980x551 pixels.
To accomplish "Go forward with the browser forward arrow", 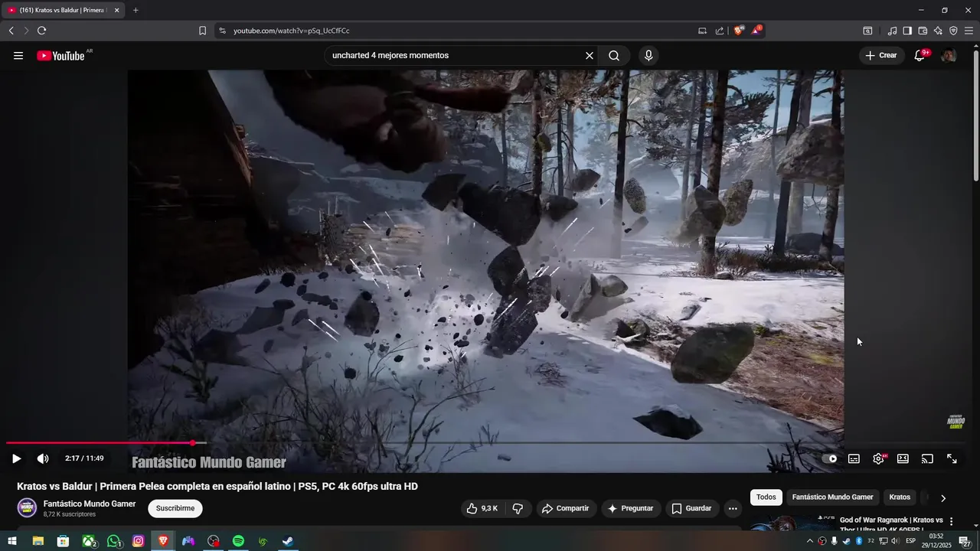I will pos(26,31).
